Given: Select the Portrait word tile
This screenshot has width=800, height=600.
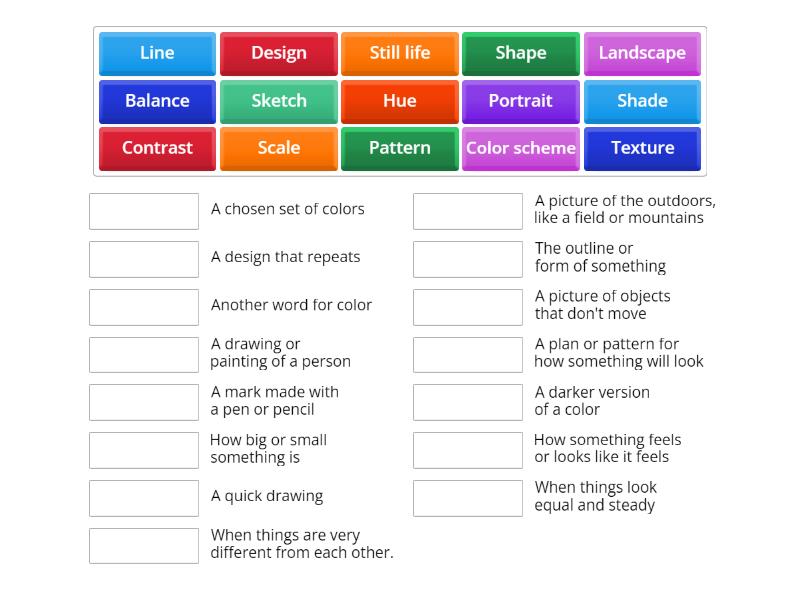Looking at the screenshot, I should (x=520, y=101).
